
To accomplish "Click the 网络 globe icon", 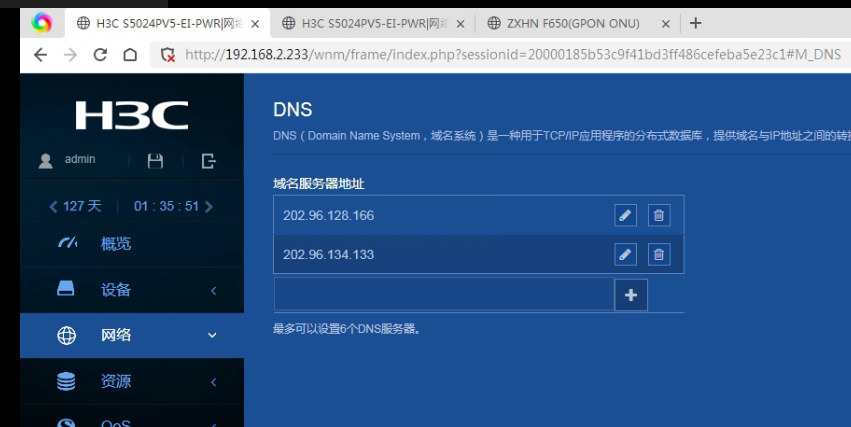I will tap(66, 335).
